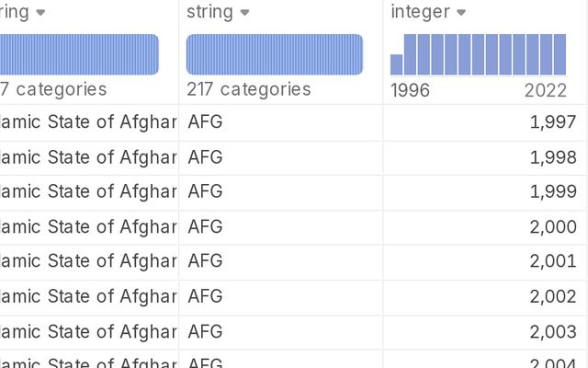This screenshot has height=368, width=588.
Task: Expand the leftmost column type dropdown arrow
Action: point(40,13)
